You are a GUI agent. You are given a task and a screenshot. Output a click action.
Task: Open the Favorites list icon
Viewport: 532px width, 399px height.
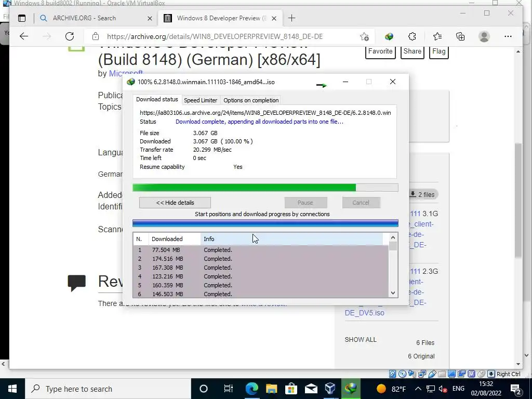tap(437, 36)
